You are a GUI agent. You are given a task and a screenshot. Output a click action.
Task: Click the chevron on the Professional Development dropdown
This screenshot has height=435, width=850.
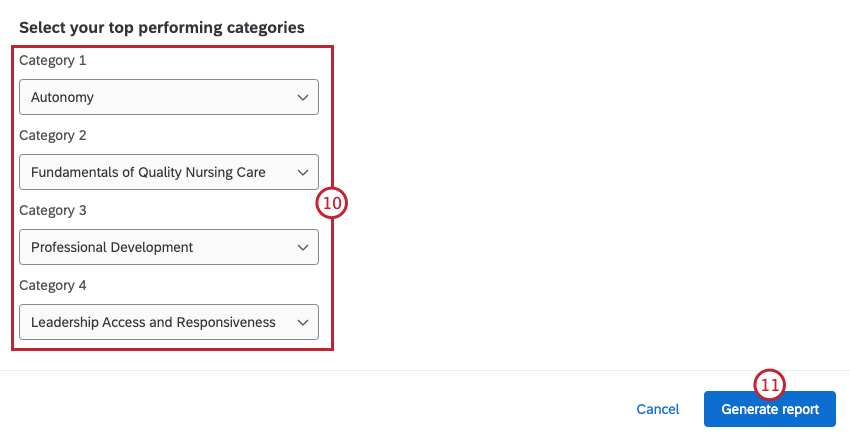tap(303, 247)
